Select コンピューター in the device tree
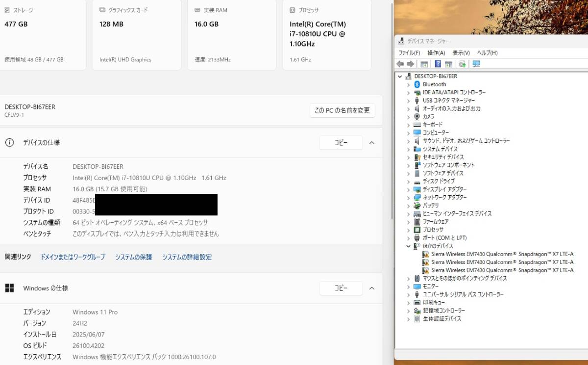Image resolution: width=588 pixels, height=365 pixels. 436,133
